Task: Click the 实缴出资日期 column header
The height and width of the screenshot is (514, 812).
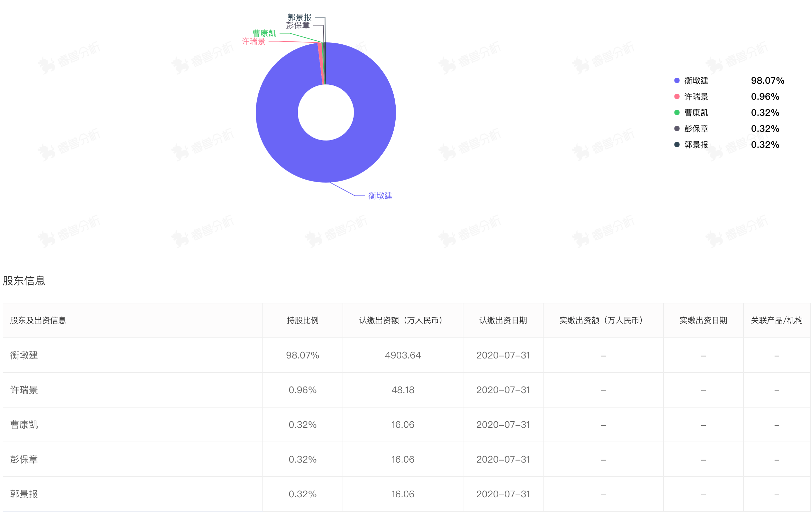Action: point(703,320)
